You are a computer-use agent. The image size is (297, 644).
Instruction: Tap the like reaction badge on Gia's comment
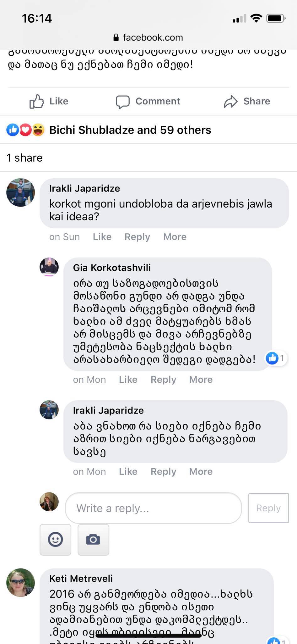276,358
